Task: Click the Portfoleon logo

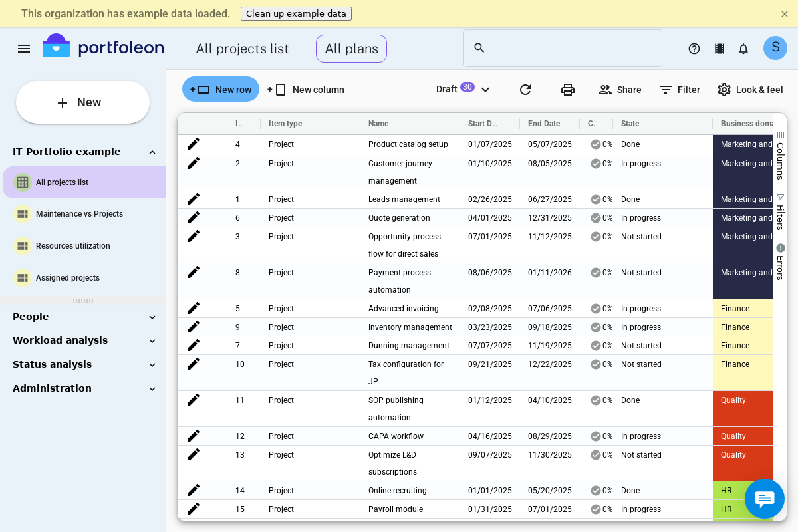Action: (x=104, y=47)
